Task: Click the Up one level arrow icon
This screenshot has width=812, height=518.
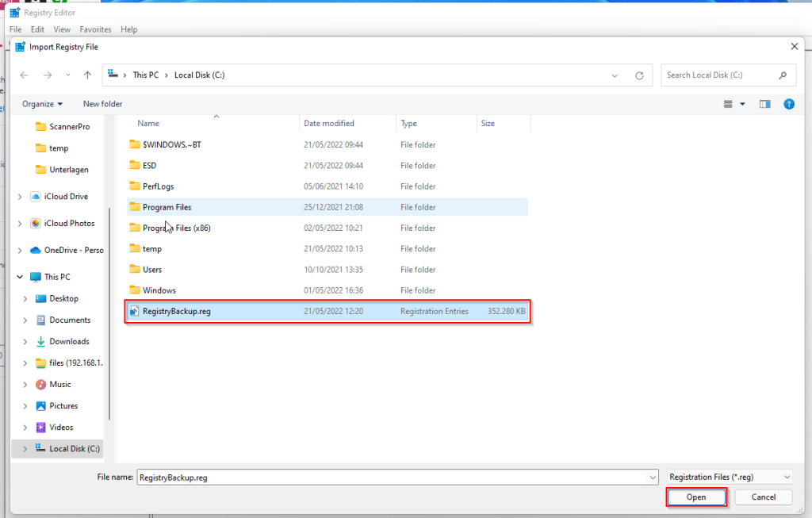Action: coord(87,75)
